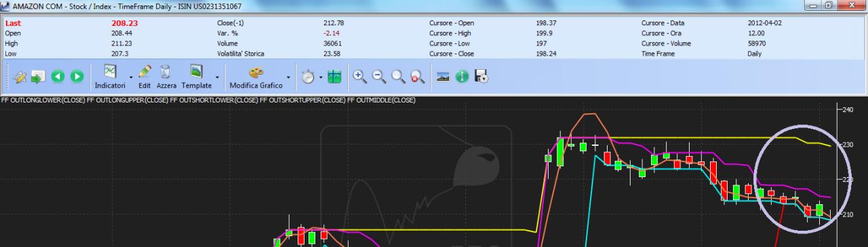Select the Edit pencil tool
Screen dimensions: 868x247
point(144,77)
